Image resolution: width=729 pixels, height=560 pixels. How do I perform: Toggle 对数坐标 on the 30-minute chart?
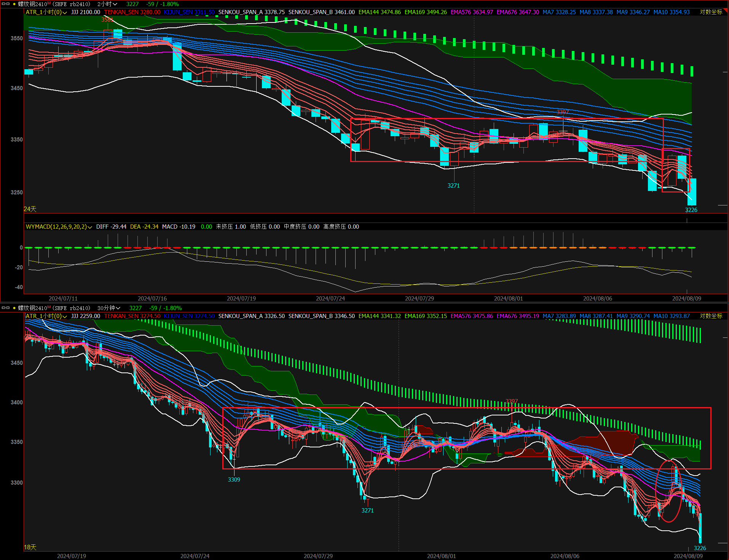pyautogui.click(x=711, y=316)
